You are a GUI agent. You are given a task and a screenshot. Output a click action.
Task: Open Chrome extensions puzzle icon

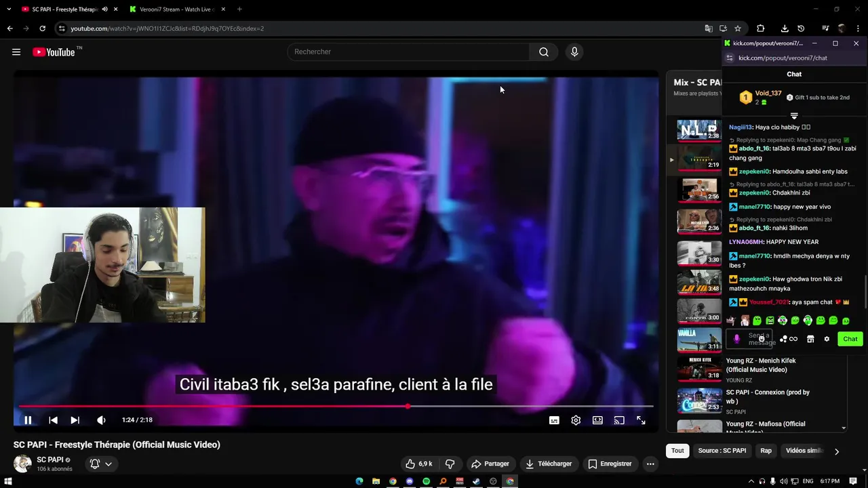click(x=761, y=28)
